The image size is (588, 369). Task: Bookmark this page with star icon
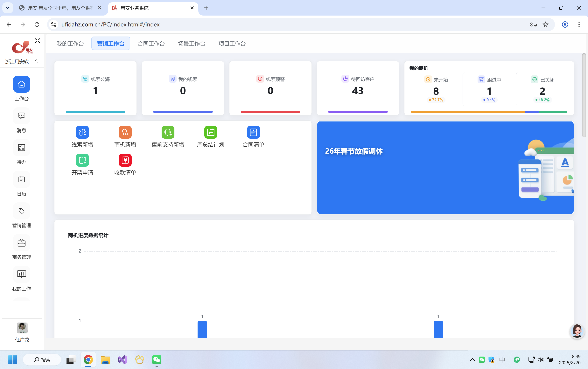(546, 24)
